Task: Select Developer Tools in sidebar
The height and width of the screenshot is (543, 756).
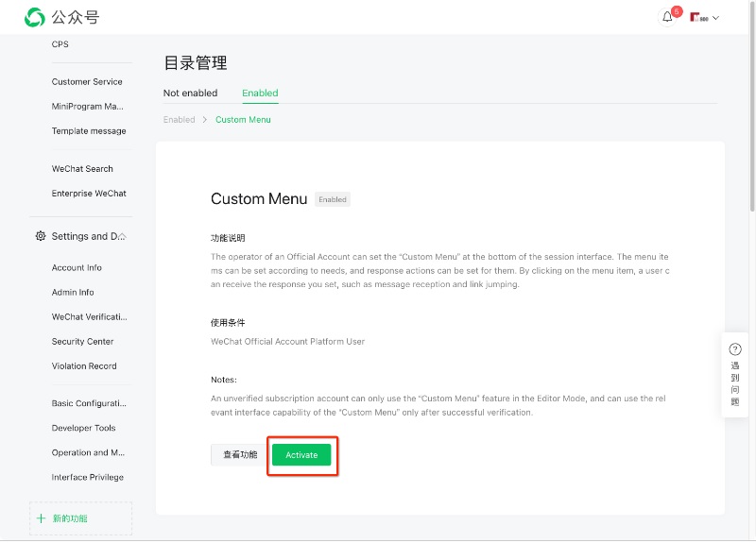Action: 83,429
